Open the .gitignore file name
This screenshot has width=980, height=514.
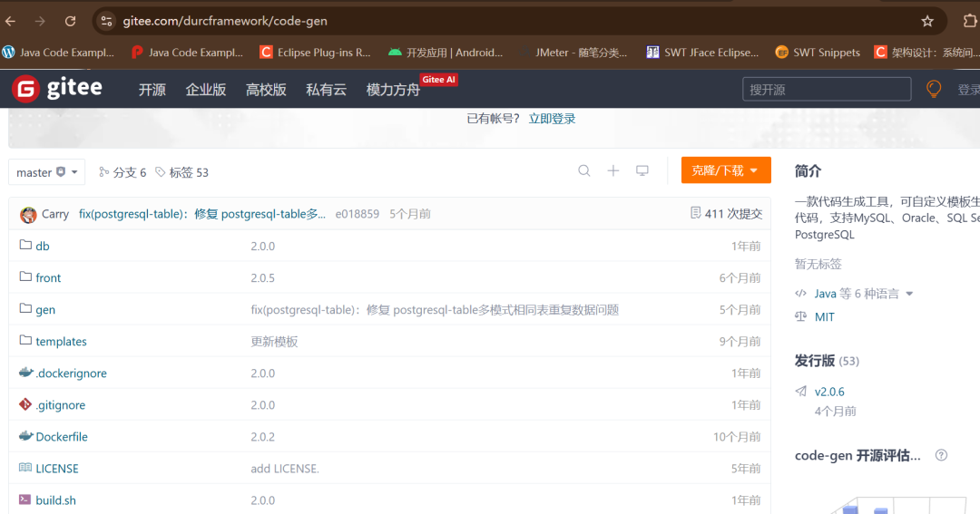click(61, 404)
